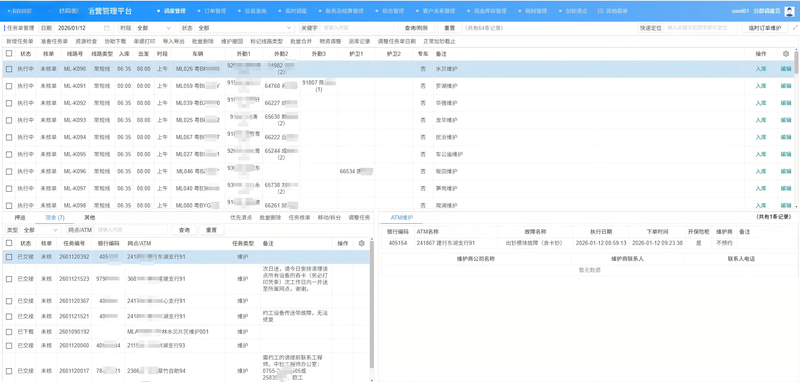Click the user avatar icon
800x382 pixels.
(x=789, y=10)
